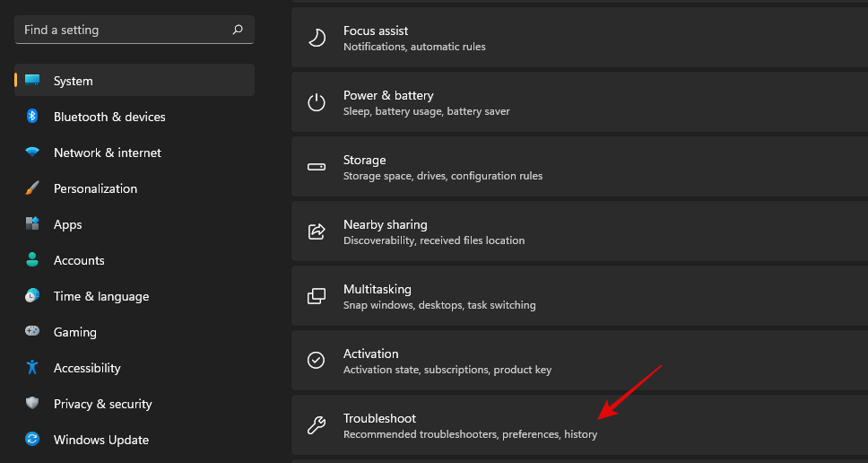Click the Troubleshoot wrench icon
The width and height of the screenshot is (868, 463).
pyautogui.click(x=317, y=425)
